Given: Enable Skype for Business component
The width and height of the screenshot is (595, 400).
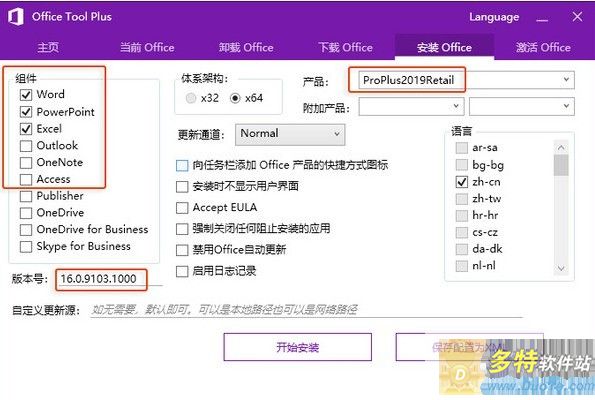Looking at the screenshot, I should point(26,247).
